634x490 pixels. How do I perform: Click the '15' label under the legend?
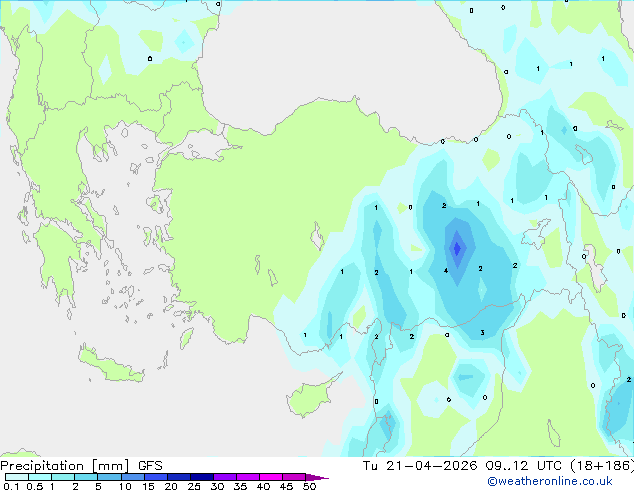click(148, 486)
